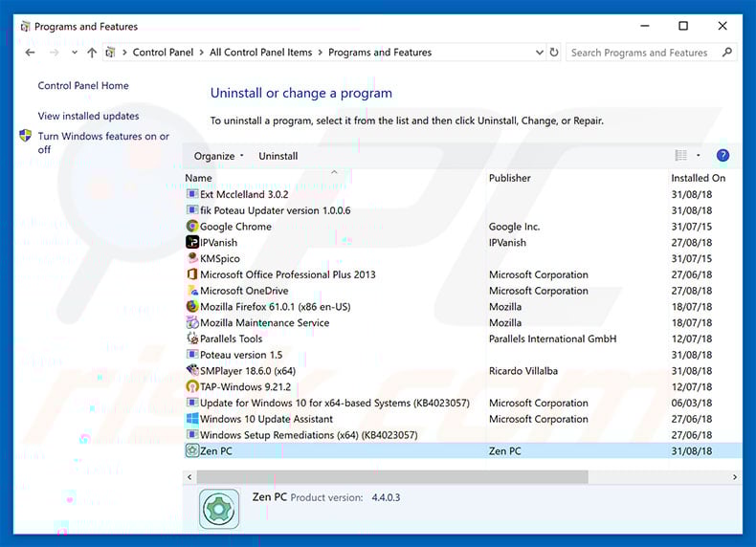Select Mozilla Firefox 61.0.1 (x86 en-US)

tap(276, 307)
